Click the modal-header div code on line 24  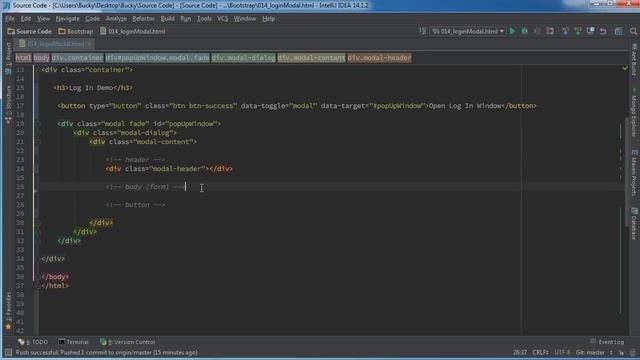pos(169,169)
